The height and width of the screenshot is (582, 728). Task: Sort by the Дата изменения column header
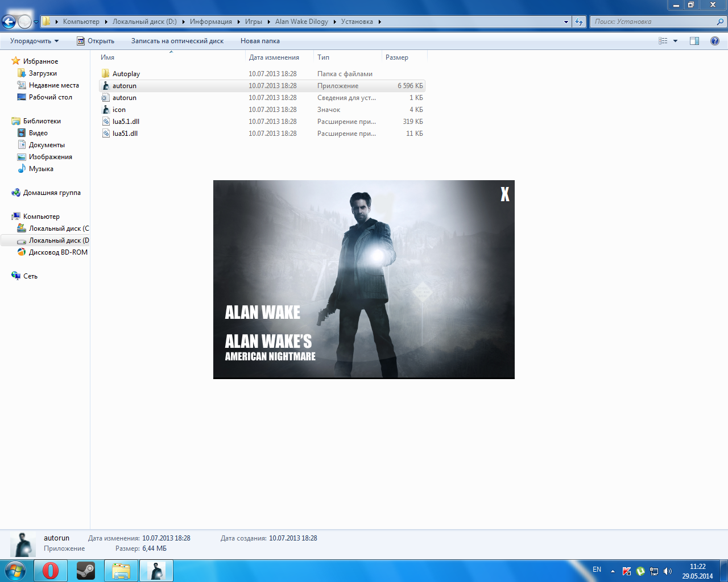pos(279,57)
